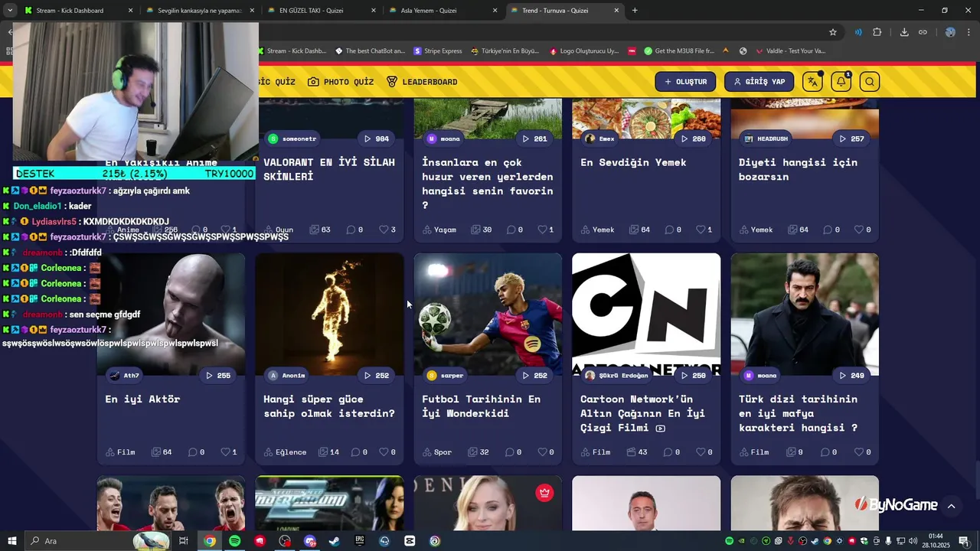Open the flaming figure quiz thumbnail
Screen dimensions: 980x551
[329, 315]
